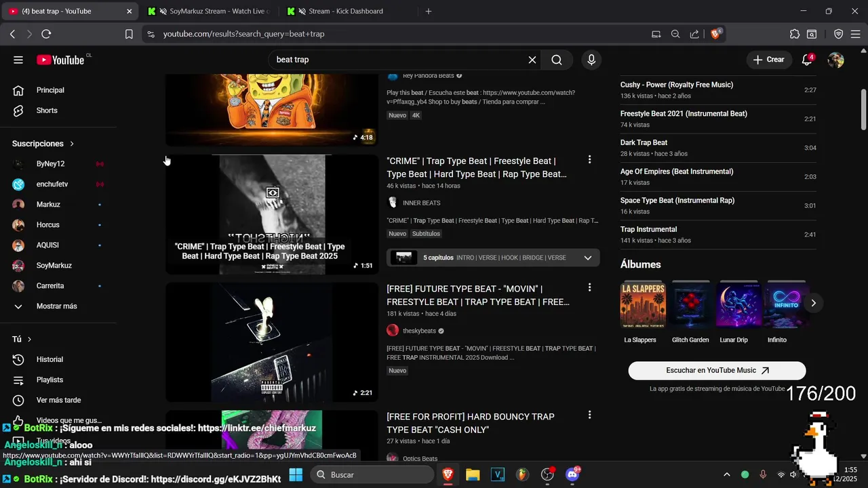868x488 pixels.
Task: Click Escuchar en YouTube Music
Action: [x=717, y=371]
